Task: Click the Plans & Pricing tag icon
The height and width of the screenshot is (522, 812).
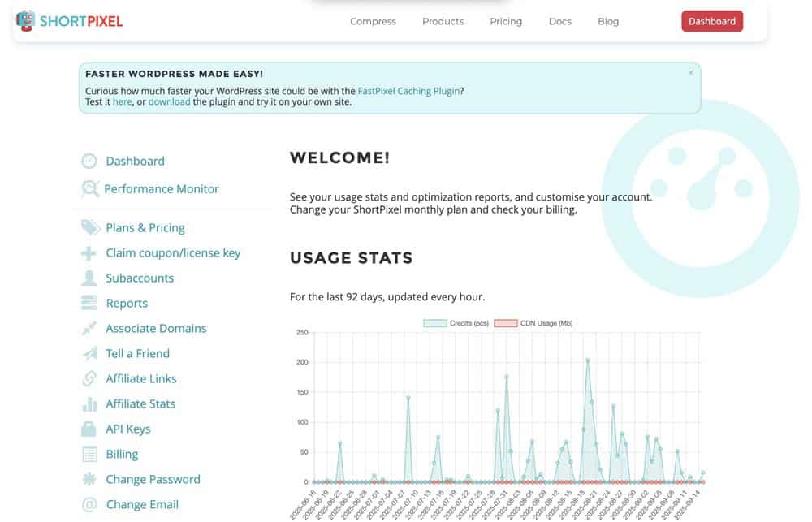Action: click(89, 228)
